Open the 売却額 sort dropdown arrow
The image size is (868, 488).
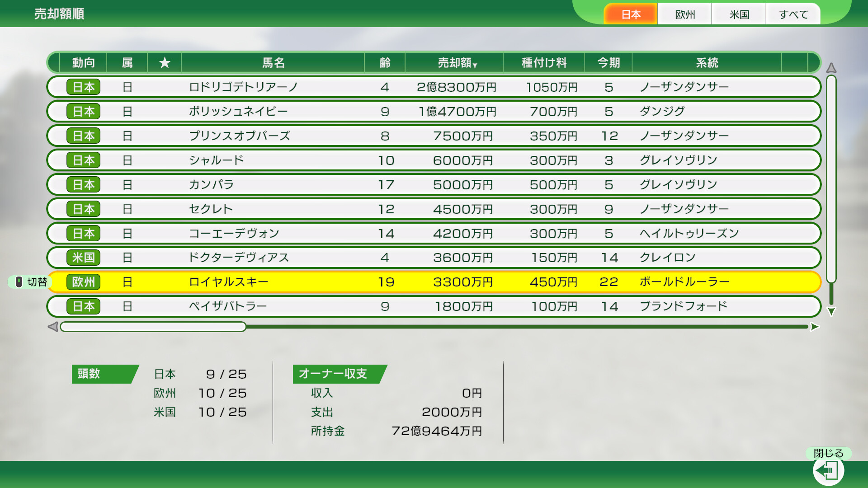[475, 65]
